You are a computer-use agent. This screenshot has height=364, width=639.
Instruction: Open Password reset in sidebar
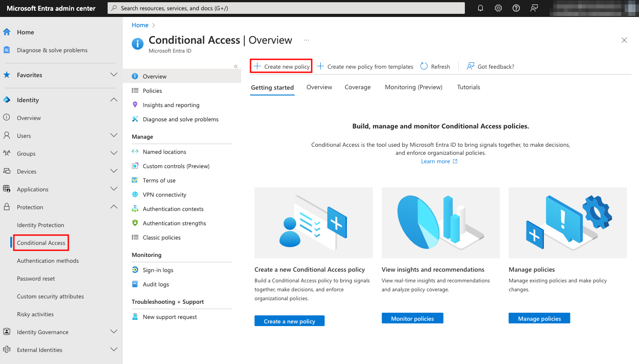pyautogui.click(x=36, y=278)
